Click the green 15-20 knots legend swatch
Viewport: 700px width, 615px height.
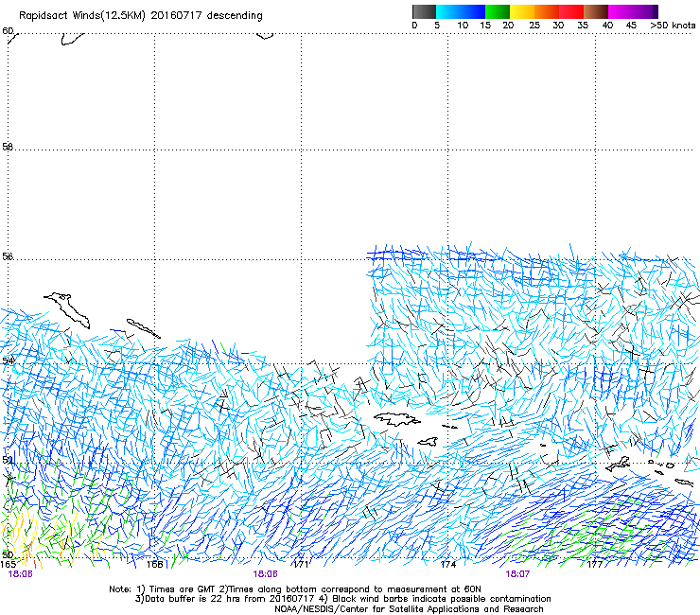(x=498, y=11)
